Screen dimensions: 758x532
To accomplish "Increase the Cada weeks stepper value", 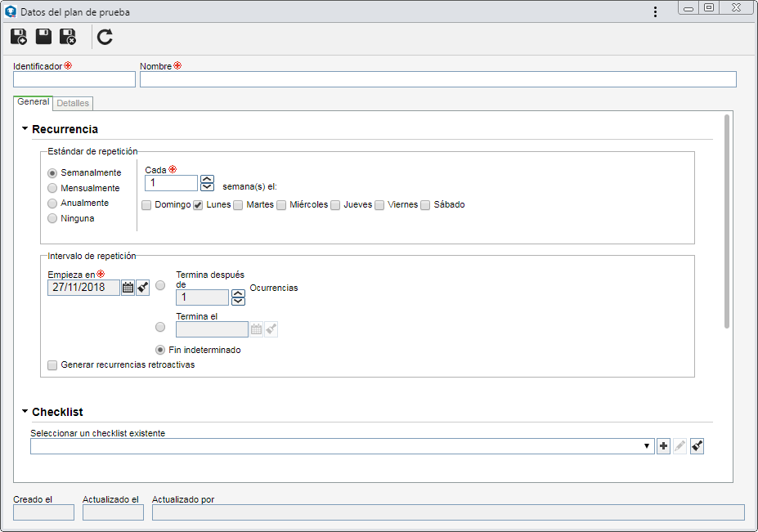I will tap(207, 179).
